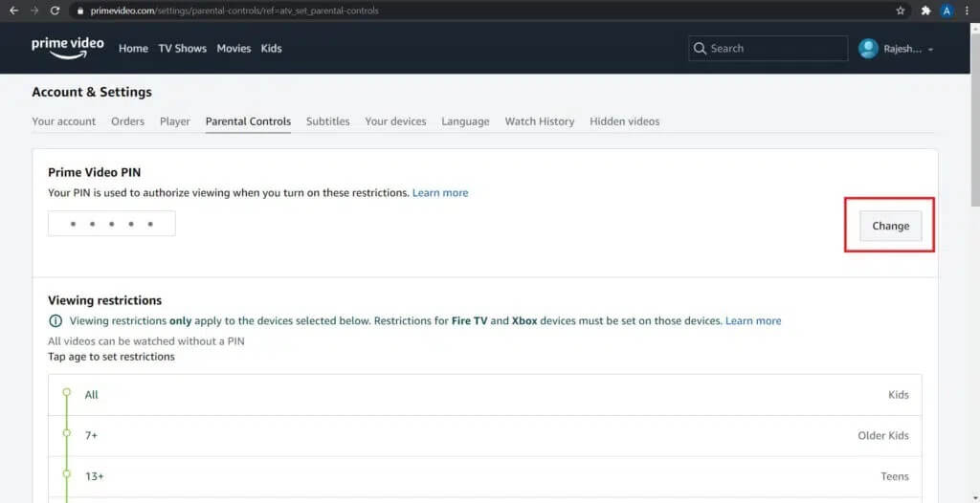Screen dimensions: 980x503
Task: Click the Older Kids label
Action: coord(883,436)
